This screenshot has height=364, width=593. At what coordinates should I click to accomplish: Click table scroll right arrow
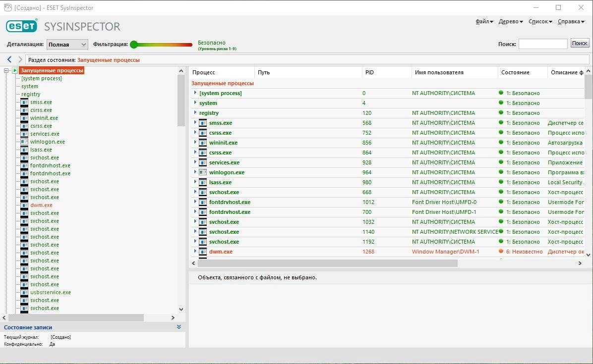click(580, 263)
